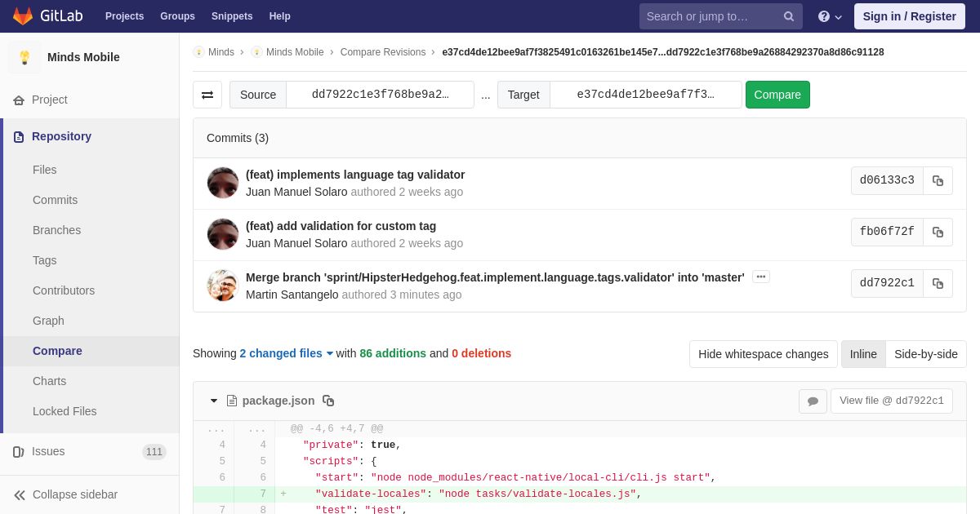Open the Help question-mark menu
Image resolution: width=980 pixels, height=514 pixels.
coord(829,16)
